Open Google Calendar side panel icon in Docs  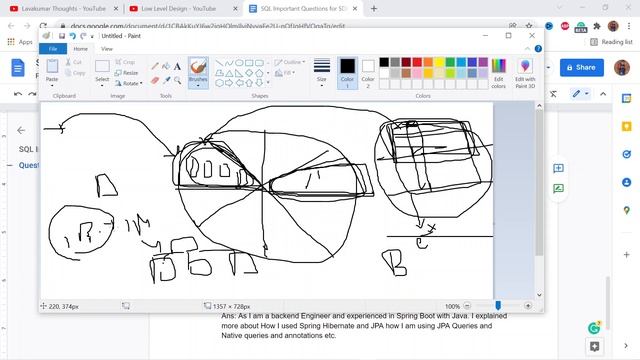click(x=627, y=98)
